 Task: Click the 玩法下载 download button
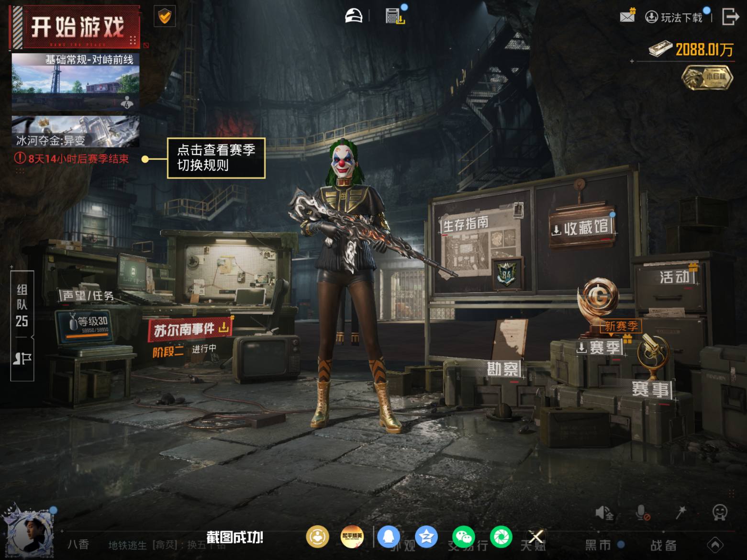pyautogui.click(x=674, y=18)
